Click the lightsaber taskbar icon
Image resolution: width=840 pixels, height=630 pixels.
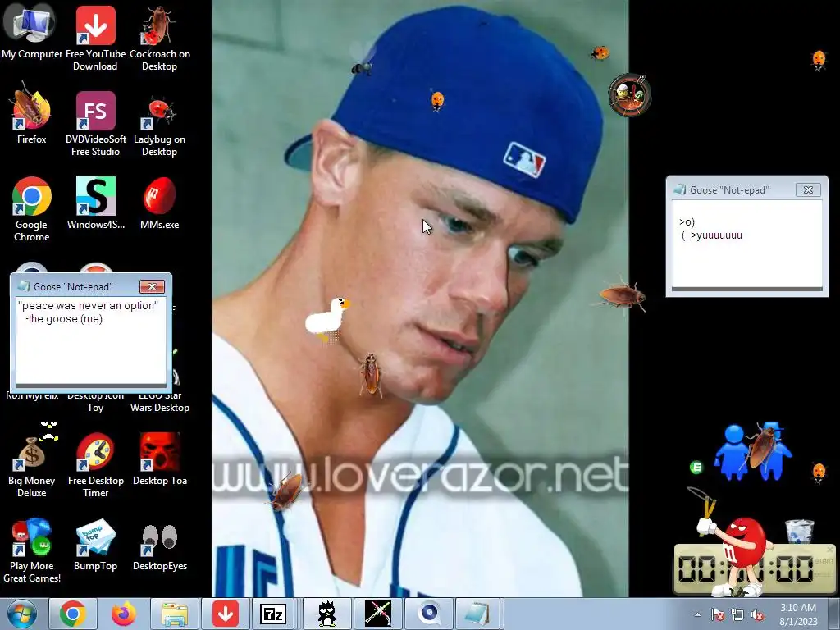point(378,614)
